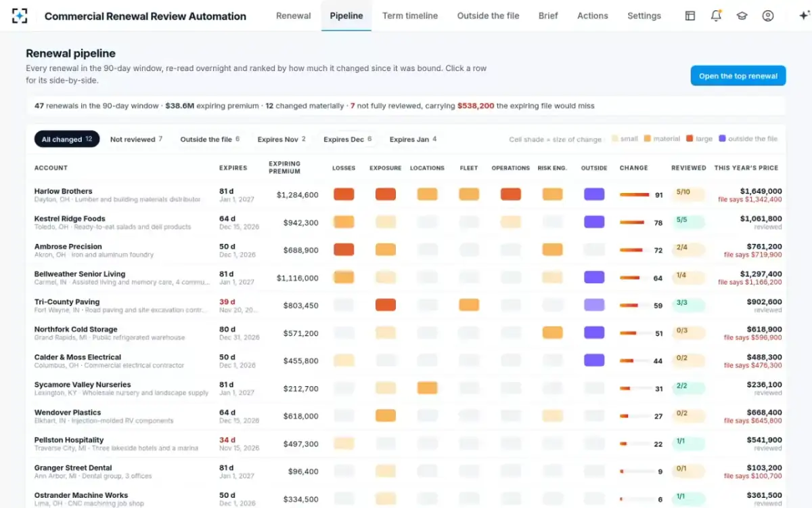This screenshot has height=508, width=812.
Task: Click Wendover Plastics $618,000 premium
Action: pos(301,416)
